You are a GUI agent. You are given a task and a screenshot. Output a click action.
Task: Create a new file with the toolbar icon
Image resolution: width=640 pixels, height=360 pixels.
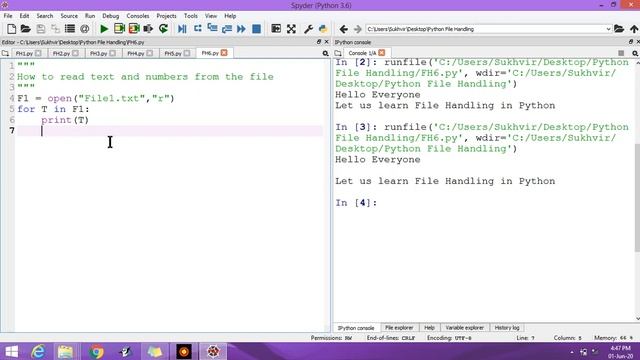pyautogui.click(x=11, y=29)
